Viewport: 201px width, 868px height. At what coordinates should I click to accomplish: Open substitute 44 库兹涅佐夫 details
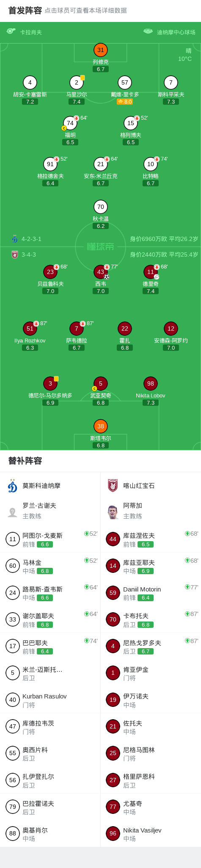pyautogui.click(x=151, y=539)
